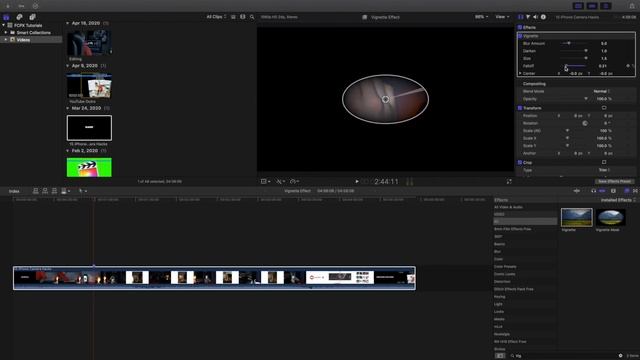Collapse the Mar 24, 2020 group
Screen dimensions: 640x360
pos(68,108)
